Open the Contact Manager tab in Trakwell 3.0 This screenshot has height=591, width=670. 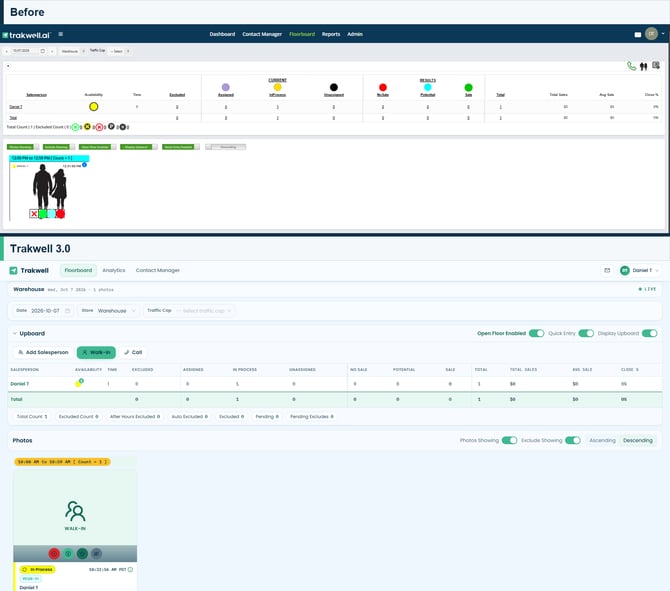coord(158,271)
